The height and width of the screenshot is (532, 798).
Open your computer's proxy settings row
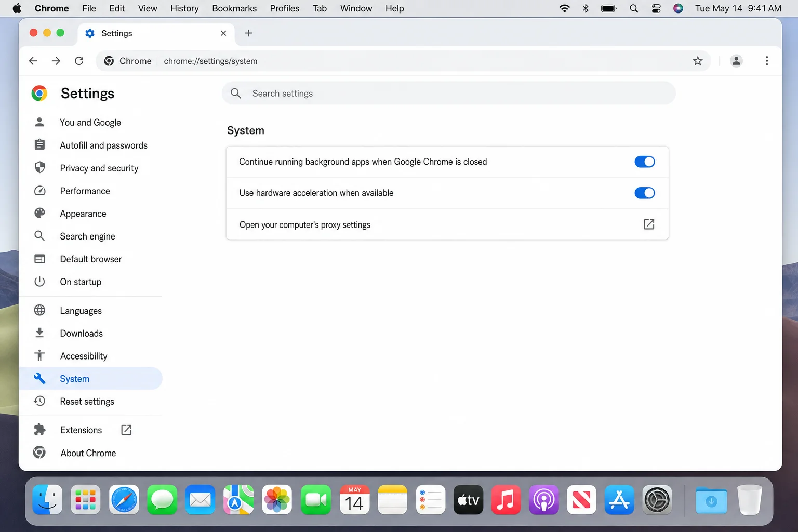pyautogui.click(x=447, y=224)
